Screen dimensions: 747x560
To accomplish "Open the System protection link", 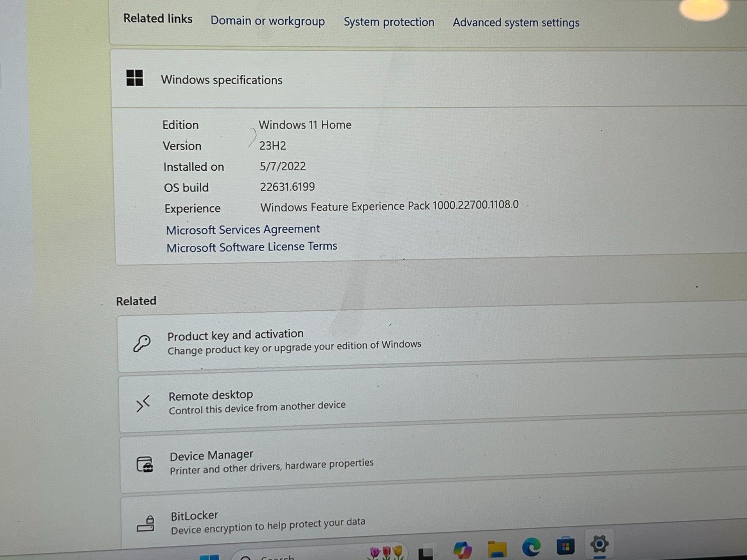I will coord(389,22).
